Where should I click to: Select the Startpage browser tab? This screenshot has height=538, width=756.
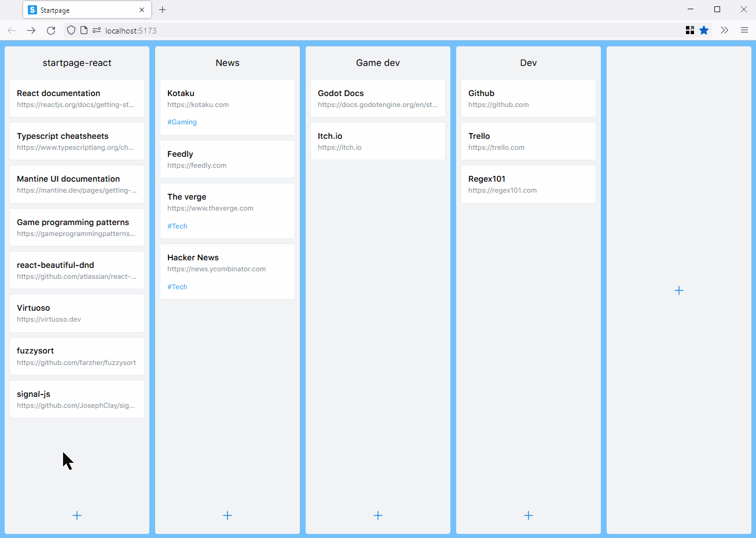tap(87, 10)
